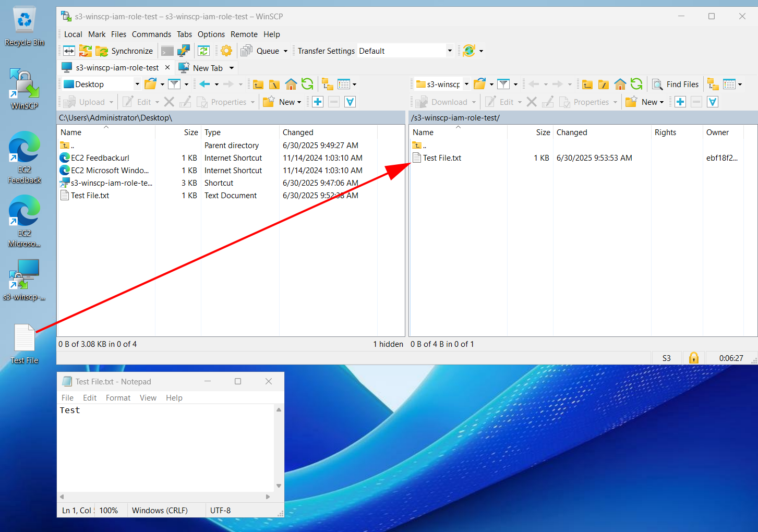Open the Local menu
This screenshot has height=532, width=758.
[73, 34]
